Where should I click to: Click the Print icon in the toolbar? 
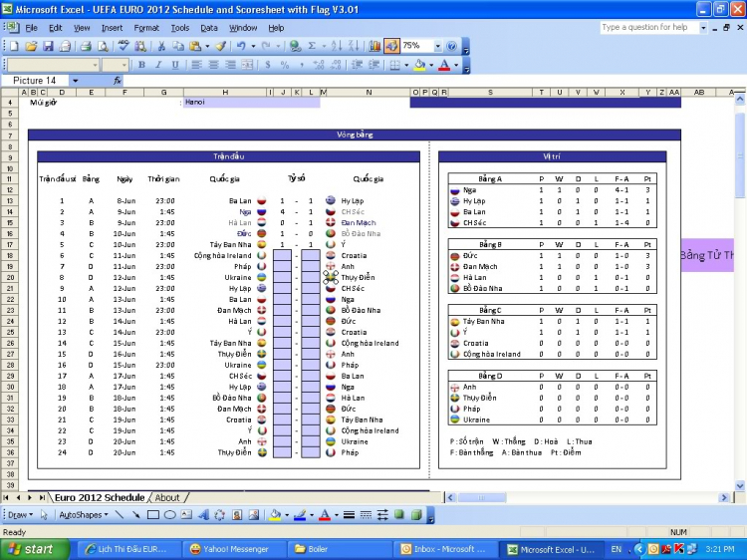coord(86,46)
